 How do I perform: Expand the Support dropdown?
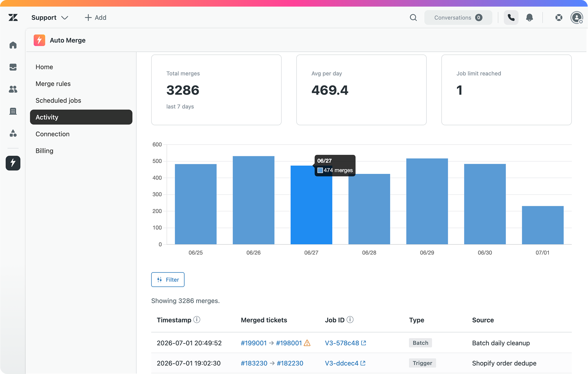coord(50,17)
